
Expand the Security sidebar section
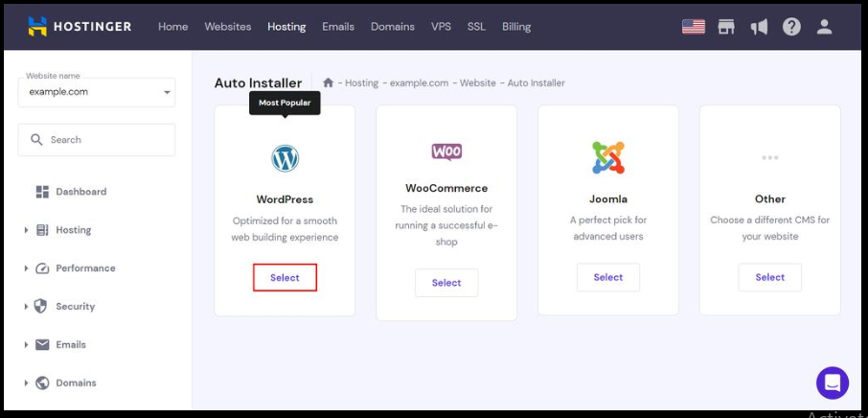pyautogui.click(x=26, y=306)
